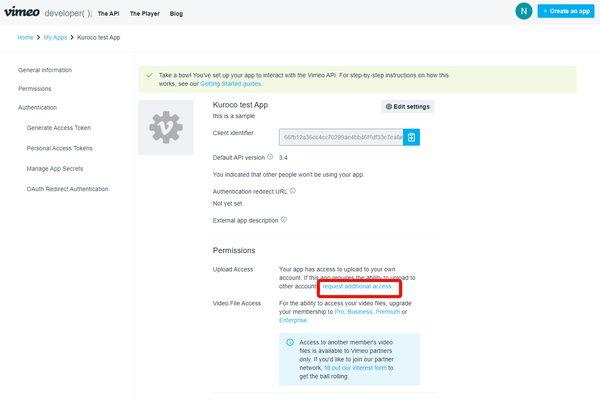Open the Pro membership link
600x403 pixels.
[x=339, y=312]
